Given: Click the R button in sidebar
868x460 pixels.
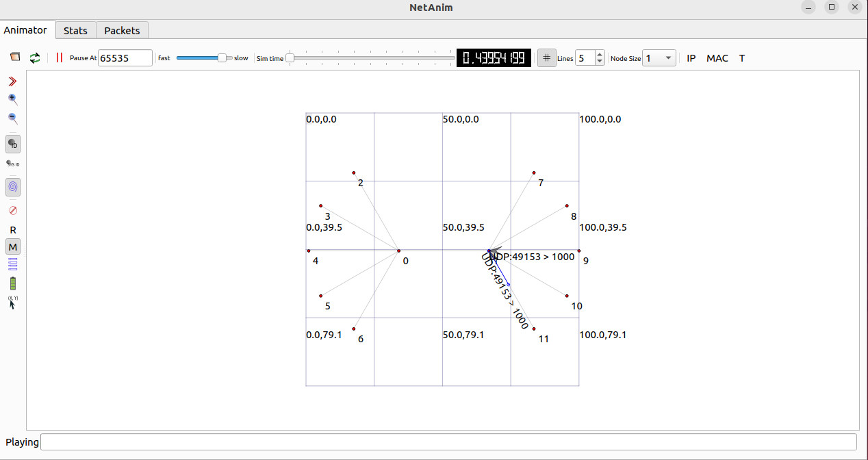Looking at the screenshot, I should [13, 230].
